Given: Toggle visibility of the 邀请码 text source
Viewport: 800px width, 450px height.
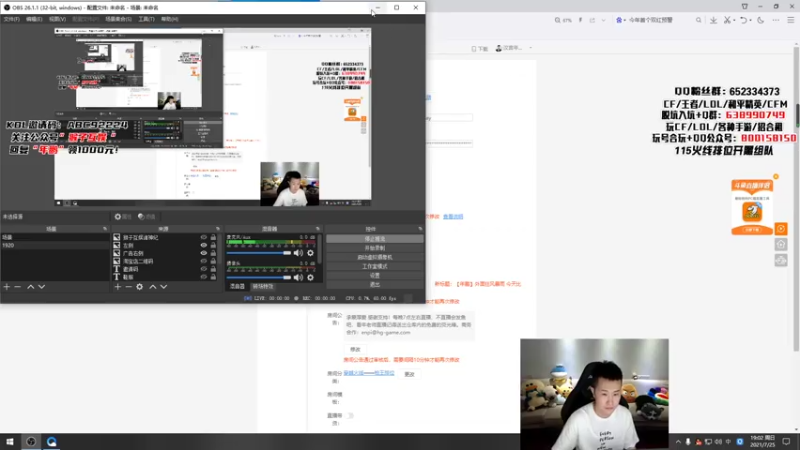Looking at the screenshot, I should (204, 269).
